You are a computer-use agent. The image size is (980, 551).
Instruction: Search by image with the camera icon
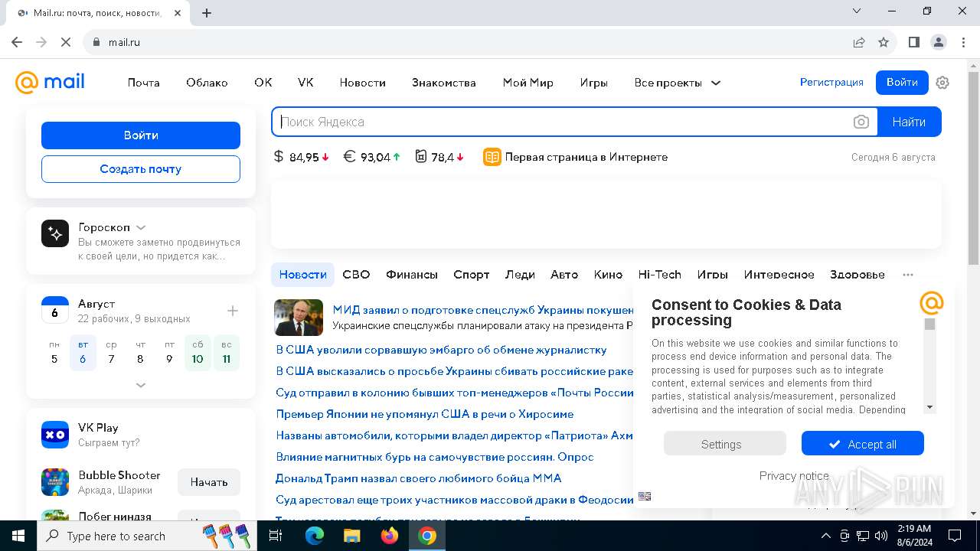(861, 122)
